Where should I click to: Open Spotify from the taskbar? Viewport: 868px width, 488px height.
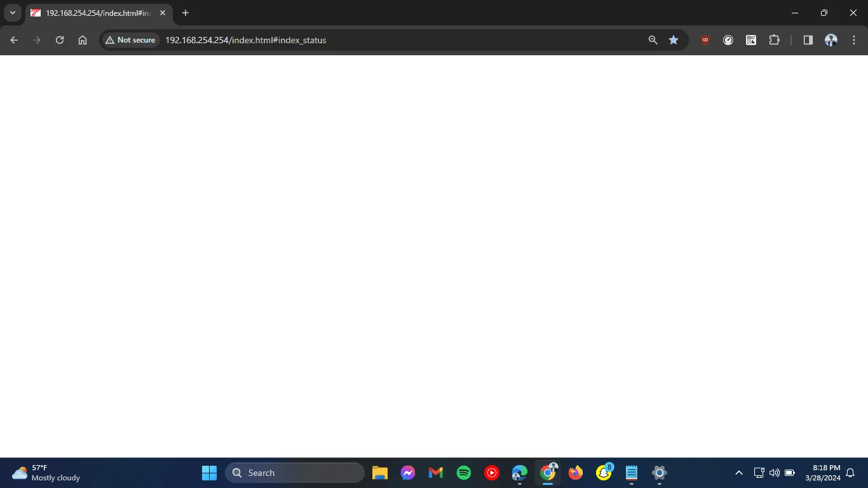[x=464, y=473]
